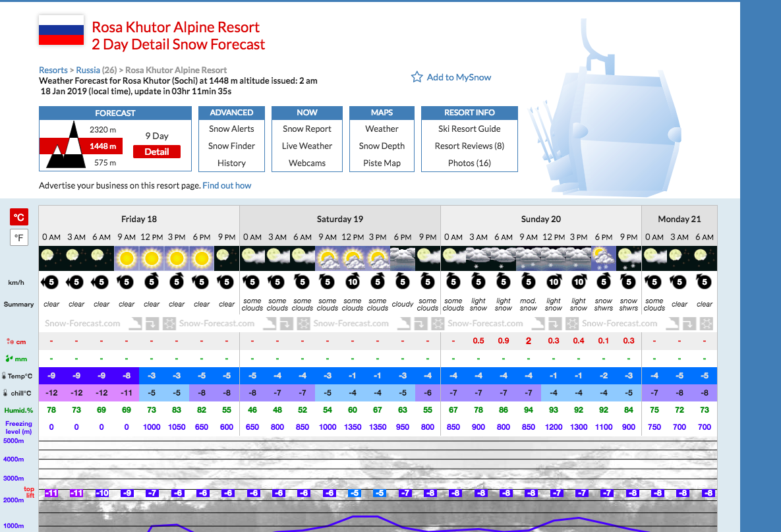Click the Saturday 19 day header
The height and width of the screenshot is (532, 781).
tap(339, 219)
